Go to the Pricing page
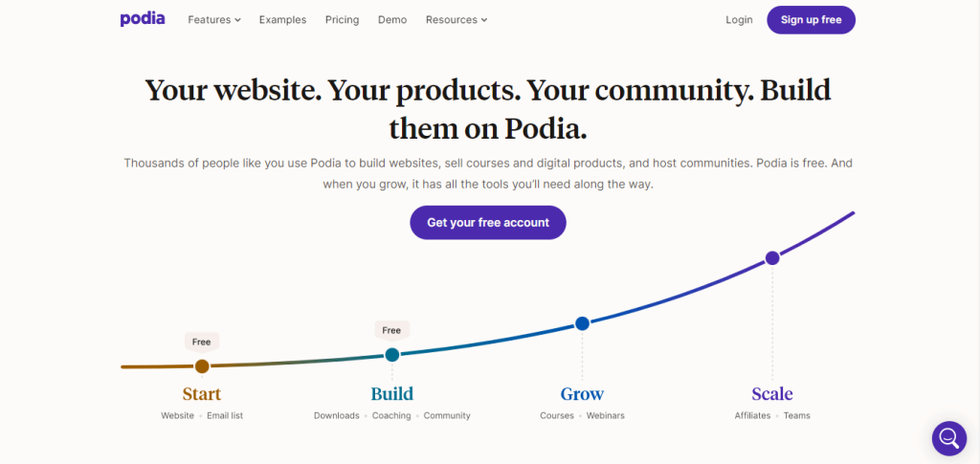Image resolution: width=980 pixels, height=464 pixels. coord(342,20)
